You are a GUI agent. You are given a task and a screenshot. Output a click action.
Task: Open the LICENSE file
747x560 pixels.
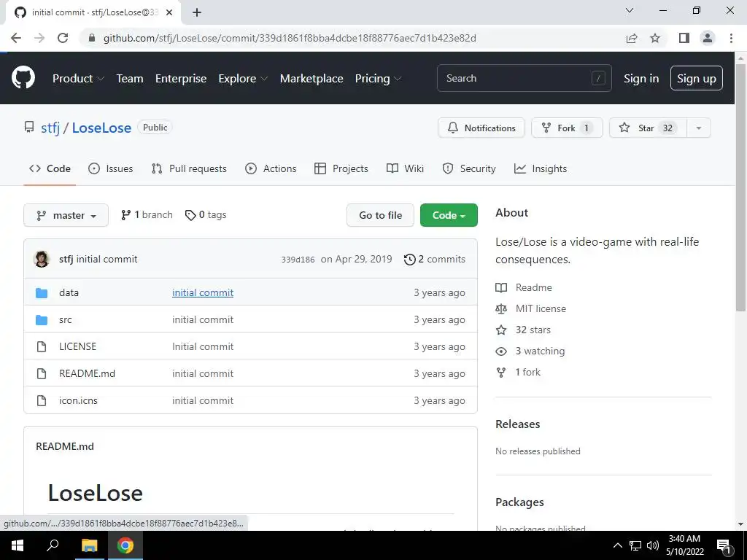click(77, 346)
